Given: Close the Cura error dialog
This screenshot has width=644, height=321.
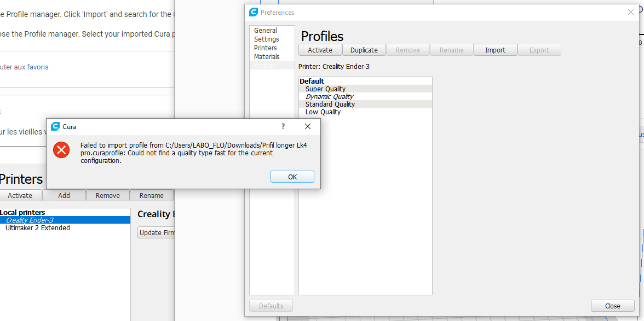Looking at the screenshot, I should point(308,127).
